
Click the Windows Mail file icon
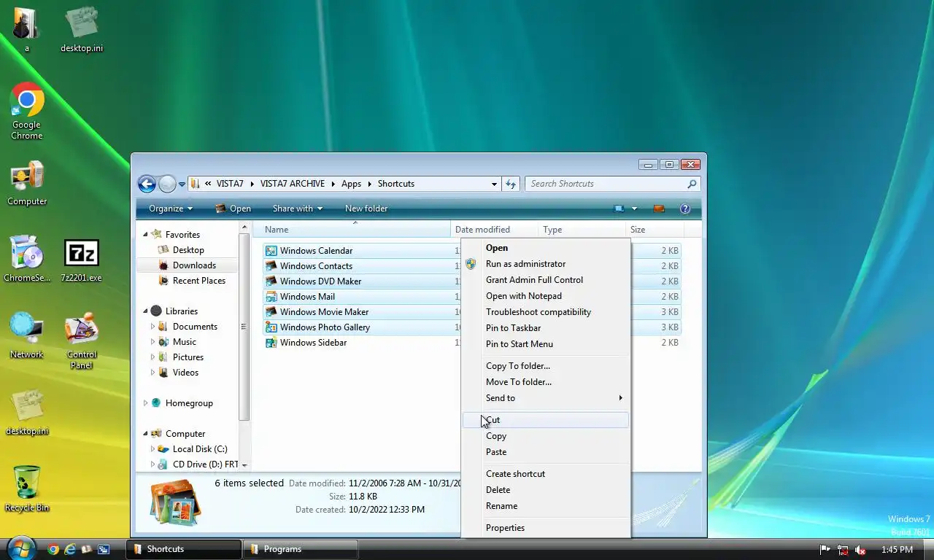click(x=271, y=297)
